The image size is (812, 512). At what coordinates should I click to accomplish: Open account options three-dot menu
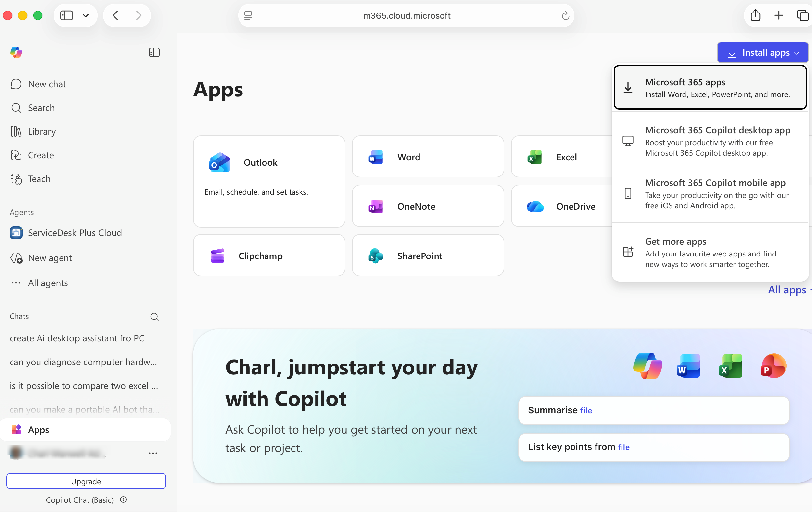[153, 453]
